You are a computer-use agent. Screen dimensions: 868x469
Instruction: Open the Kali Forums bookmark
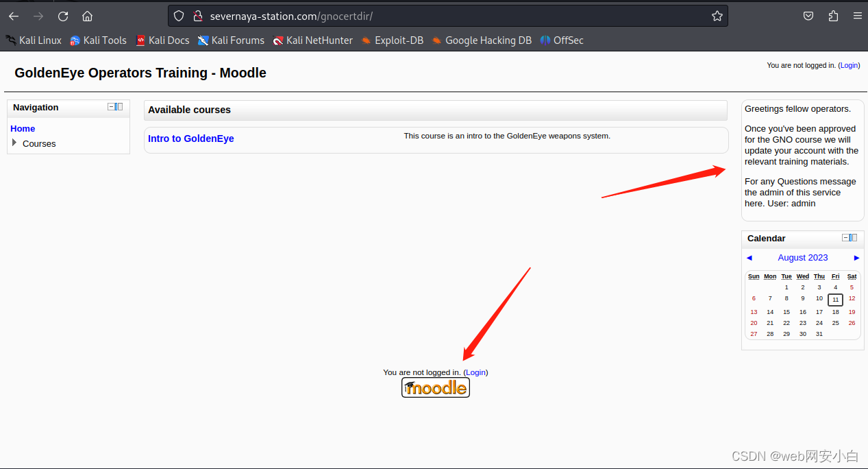(x=231, y=40)
